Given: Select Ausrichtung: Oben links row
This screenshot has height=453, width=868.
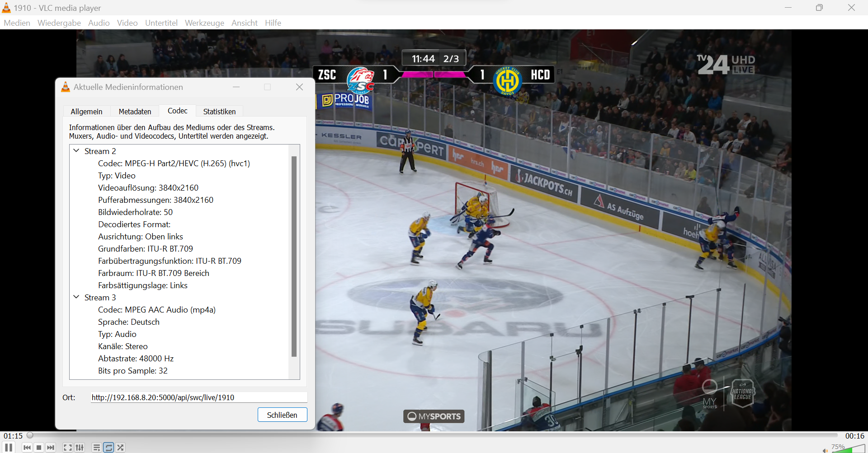Looking at the screenshot, I should click(x=141, y=237).
